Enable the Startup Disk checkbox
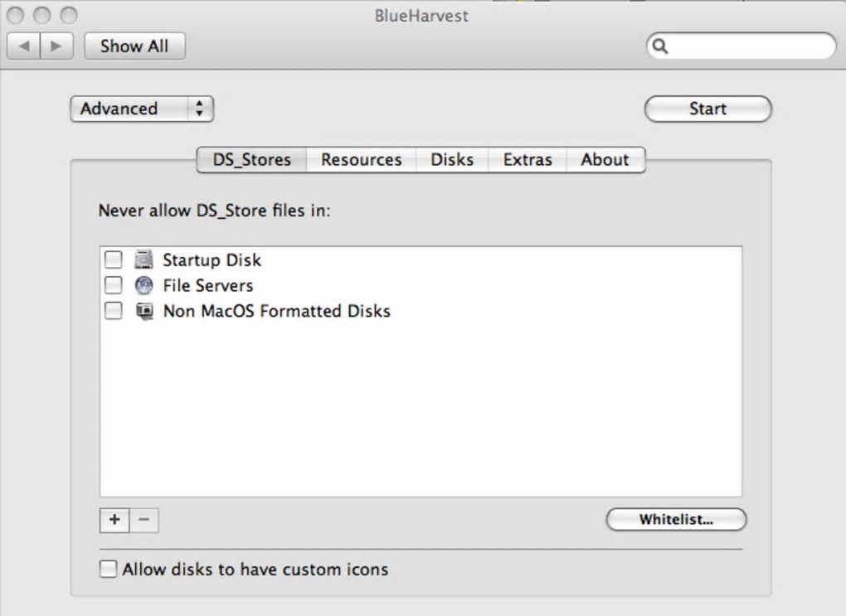The width and height of the screenshot is (846, 616). pyautogui.click(x=114, y=259)
